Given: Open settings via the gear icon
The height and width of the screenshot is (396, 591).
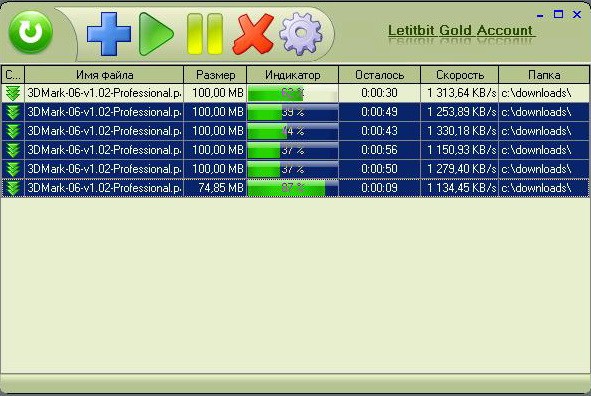Looking at the screenshot, I should pos(301,34).
